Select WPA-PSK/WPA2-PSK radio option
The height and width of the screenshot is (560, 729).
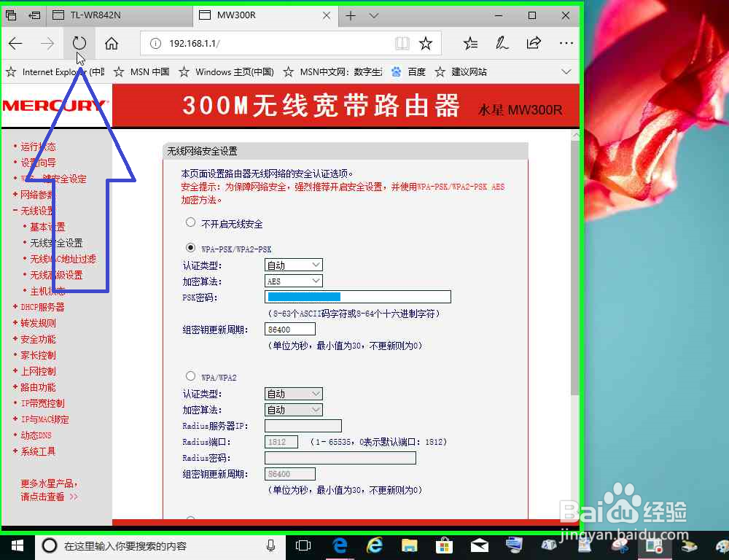[x=190, y=248]
